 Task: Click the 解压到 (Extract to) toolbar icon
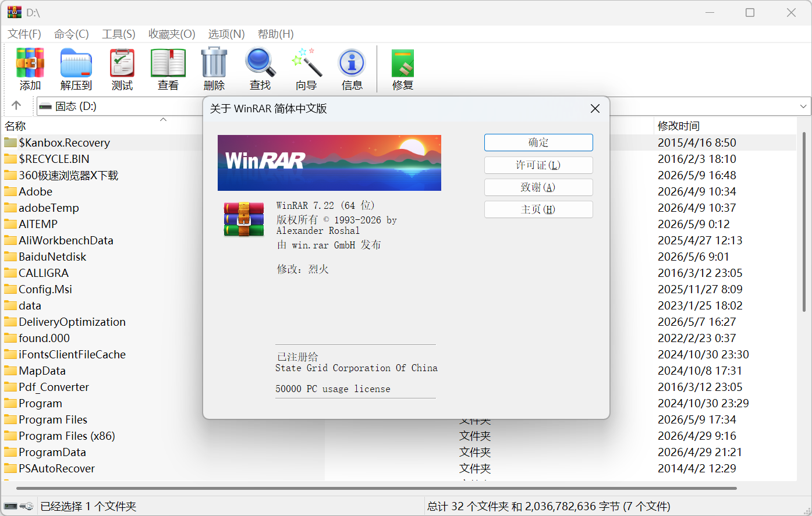76,63
